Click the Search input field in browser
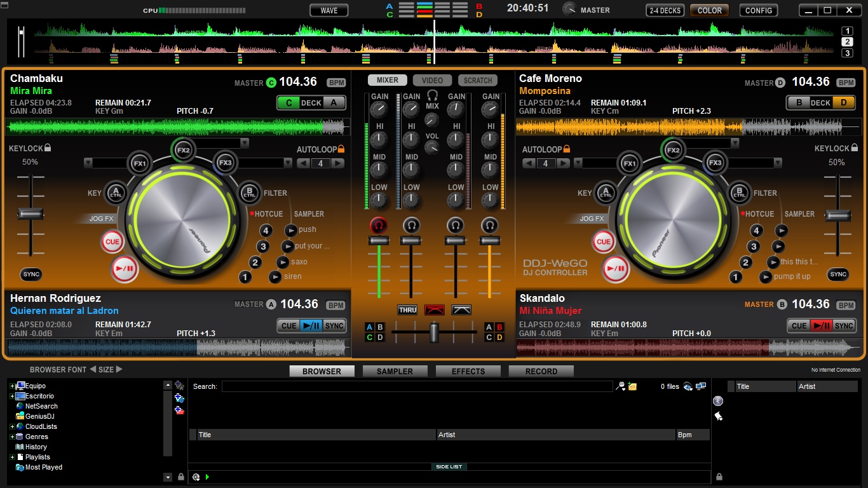This screenshot has height=488, width=868. tap(417, 386)
